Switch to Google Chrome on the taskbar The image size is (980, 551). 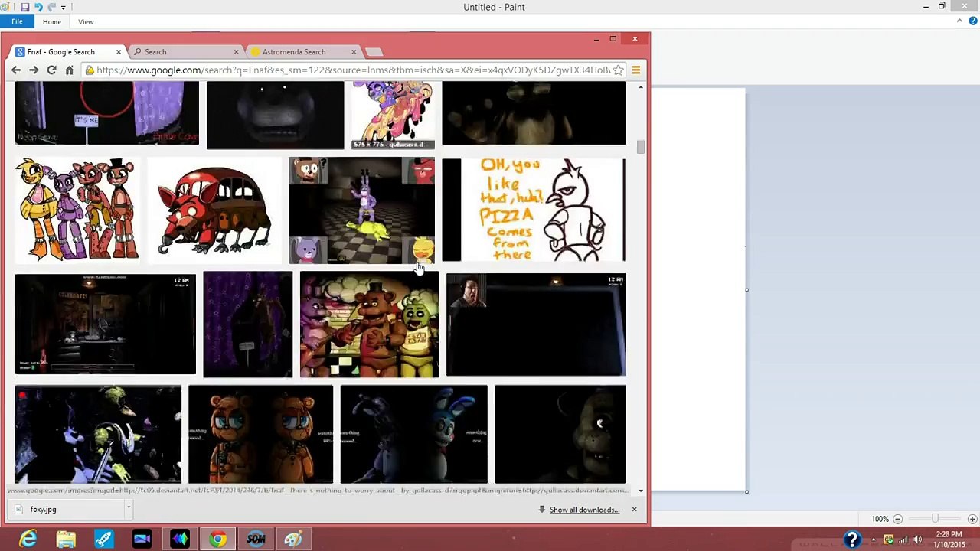click(x=218, y=540)
